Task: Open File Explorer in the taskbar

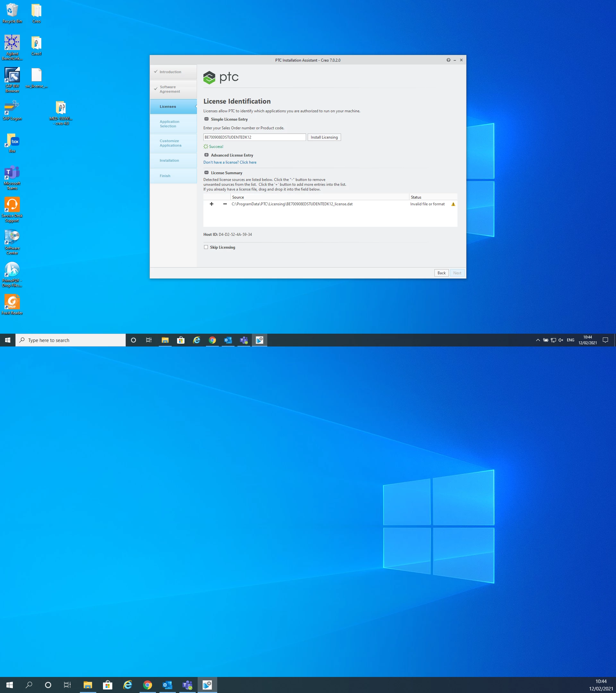Action: [x=165, y=340]
